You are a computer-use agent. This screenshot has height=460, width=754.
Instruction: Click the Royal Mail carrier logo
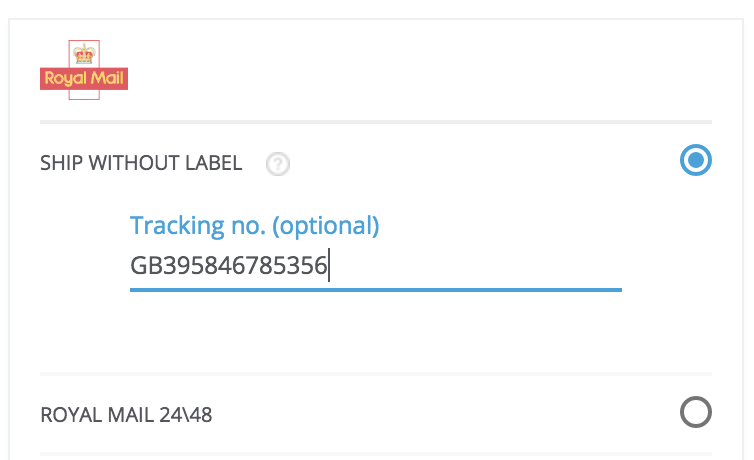coord(84,70)
